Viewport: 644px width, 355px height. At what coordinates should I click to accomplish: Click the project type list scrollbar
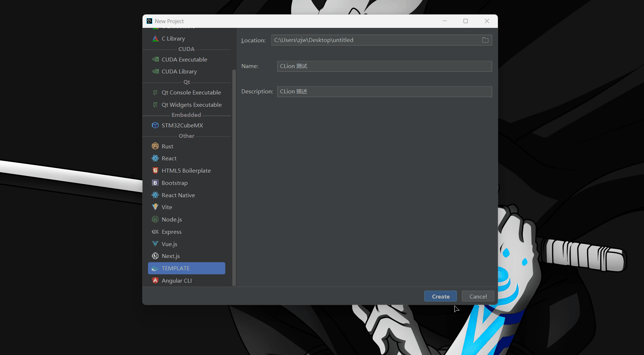point(234,177)
